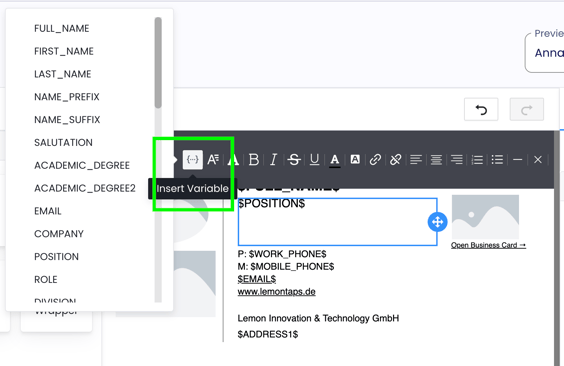Click the Insert Variable icon
The width and height of the screenshot is (564, 366).
pyautogui.click(x=192, y=159)
